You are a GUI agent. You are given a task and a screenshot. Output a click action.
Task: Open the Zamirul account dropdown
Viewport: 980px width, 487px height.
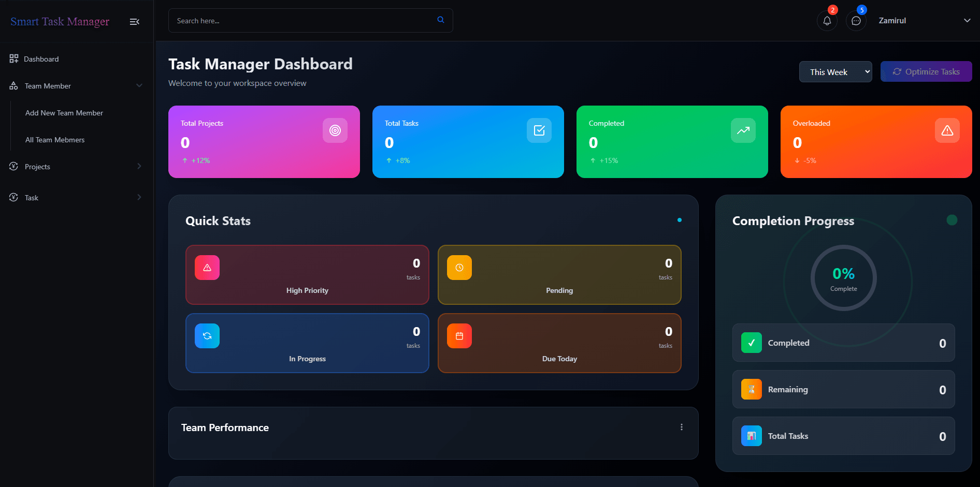coord(892,20)
